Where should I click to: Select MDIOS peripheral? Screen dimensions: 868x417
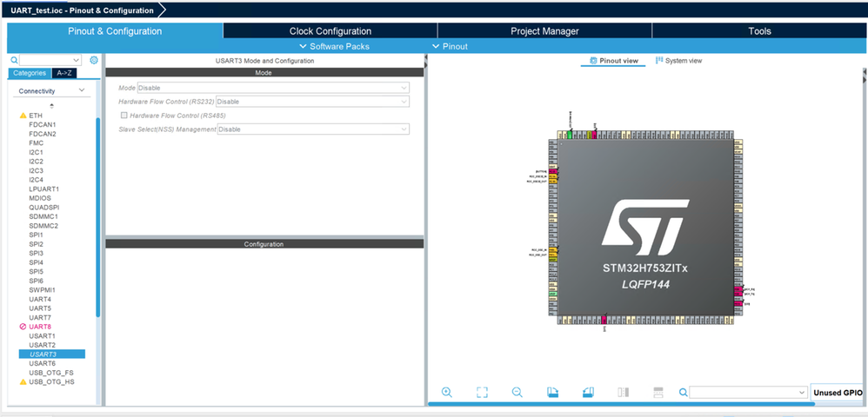(x=39, y=198)
